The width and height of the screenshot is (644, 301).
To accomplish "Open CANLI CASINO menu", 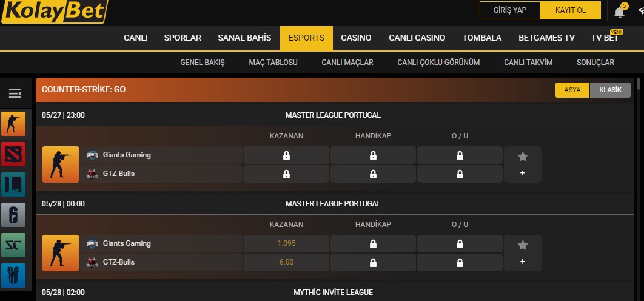I will (417, 38).
